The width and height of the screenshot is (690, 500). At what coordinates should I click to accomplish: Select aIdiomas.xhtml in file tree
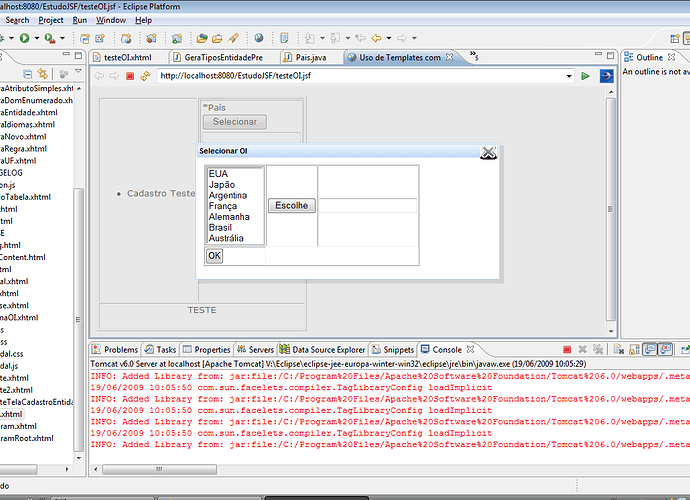27,125
